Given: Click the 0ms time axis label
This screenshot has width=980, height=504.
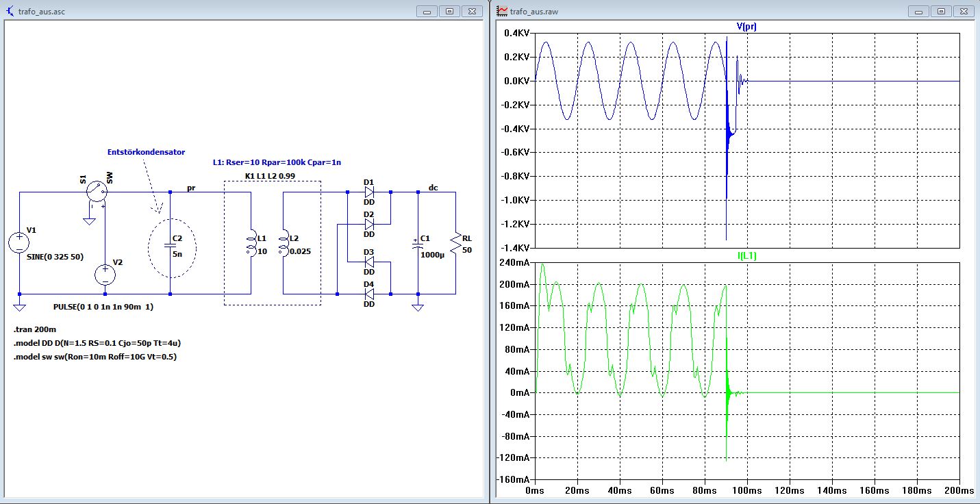Looking at the screenshot, I should [534, 491].
